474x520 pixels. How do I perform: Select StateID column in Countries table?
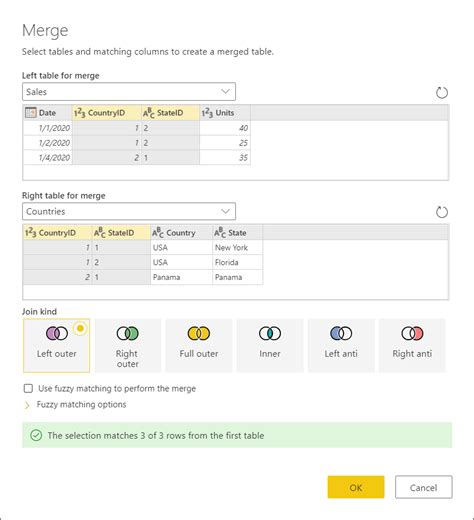point(121,232)
